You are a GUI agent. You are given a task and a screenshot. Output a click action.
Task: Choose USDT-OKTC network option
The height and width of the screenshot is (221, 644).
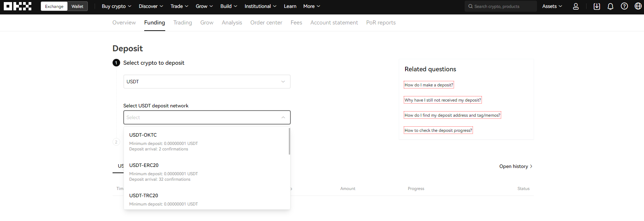(206, 142)
